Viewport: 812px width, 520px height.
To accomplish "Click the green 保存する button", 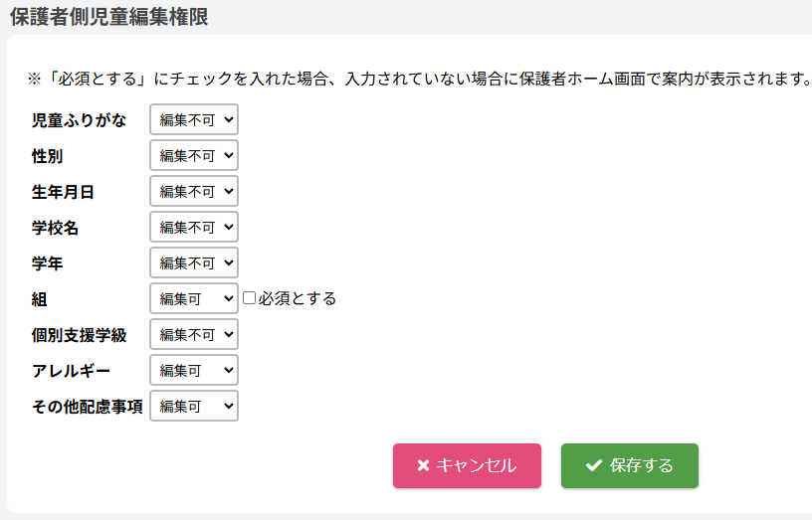I will (629, 465).
